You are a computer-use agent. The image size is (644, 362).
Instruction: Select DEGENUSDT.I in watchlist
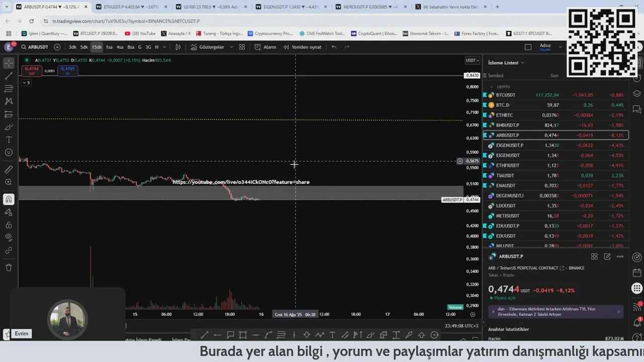pos(556,196)
